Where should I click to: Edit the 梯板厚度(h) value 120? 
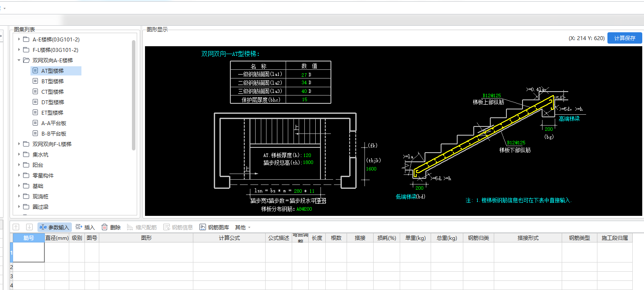coord(307,155)
